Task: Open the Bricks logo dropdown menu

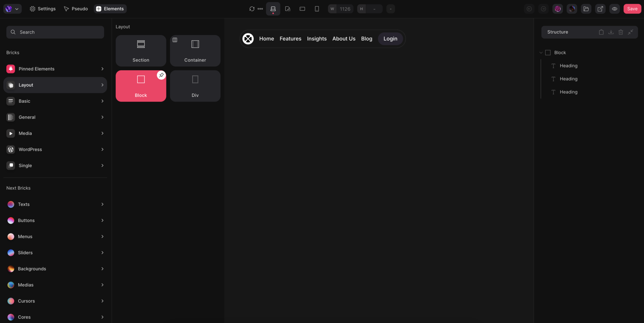Action: [13, 9]
